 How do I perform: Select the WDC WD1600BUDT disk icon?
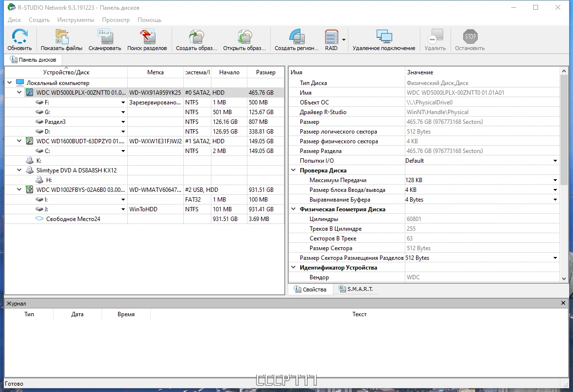[30, 141]
